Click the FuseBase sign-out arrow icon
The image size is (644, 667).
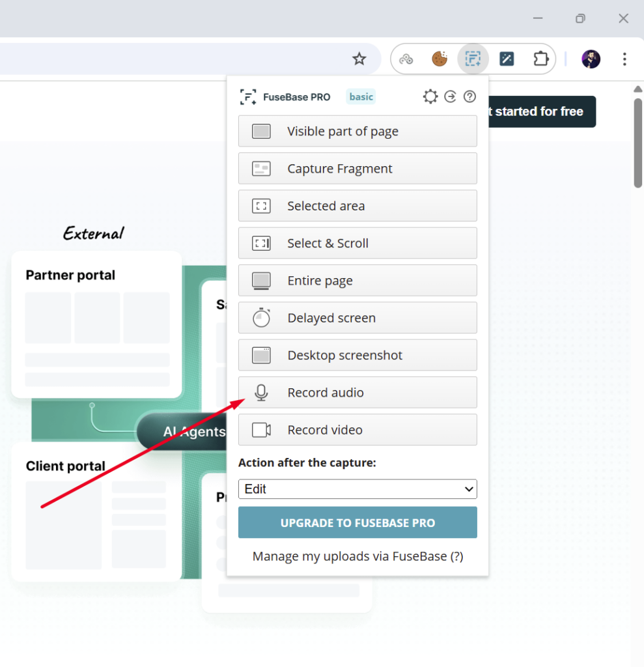point(450,96)
